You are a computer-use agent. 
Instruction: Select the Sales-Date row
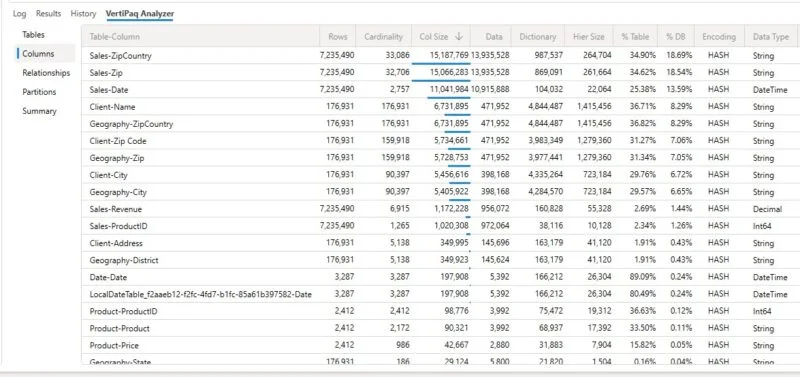click(440, 89)
